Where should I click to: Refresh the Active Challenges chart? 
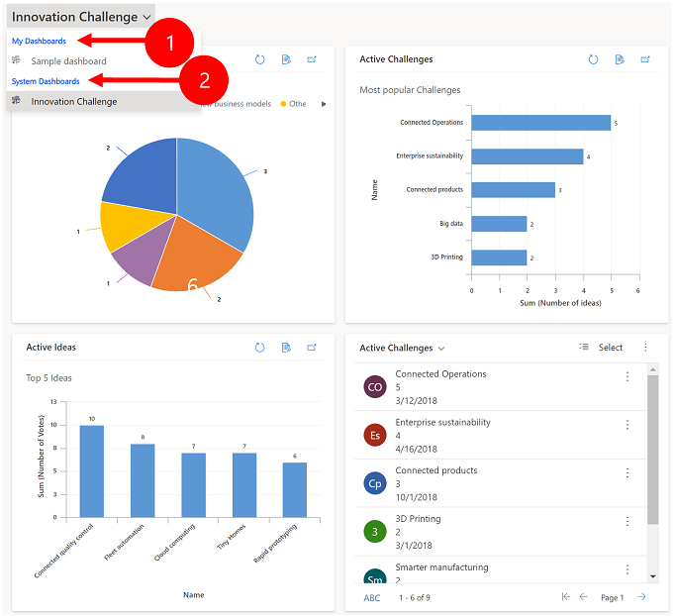click(x=593, y=59)
